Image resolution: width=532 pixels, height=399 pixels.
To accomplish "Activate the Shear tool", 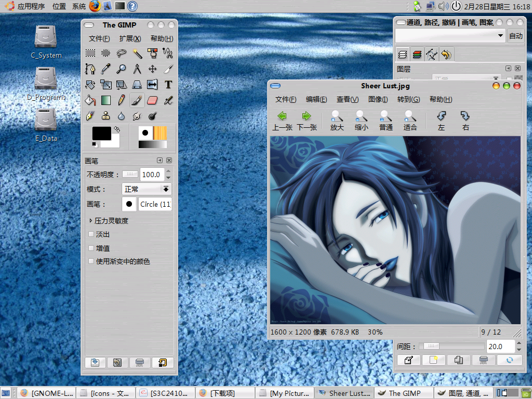I will [x=122, y=85].
